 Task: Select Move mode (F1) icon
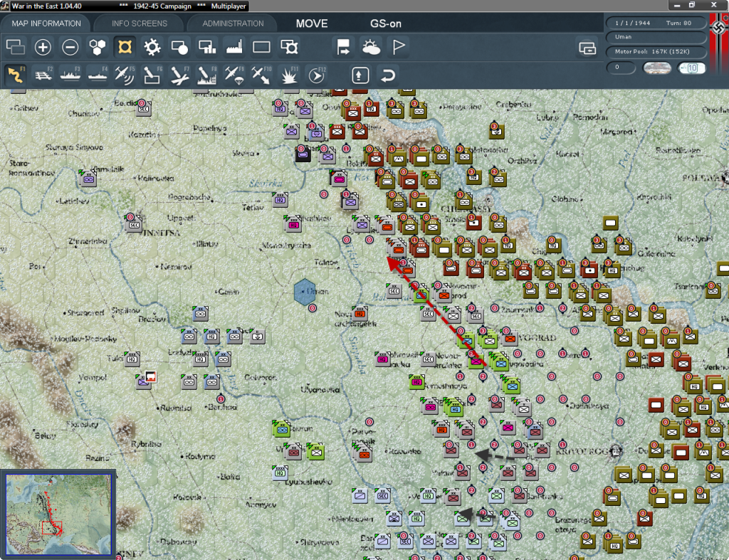click(x=16, y=75)
